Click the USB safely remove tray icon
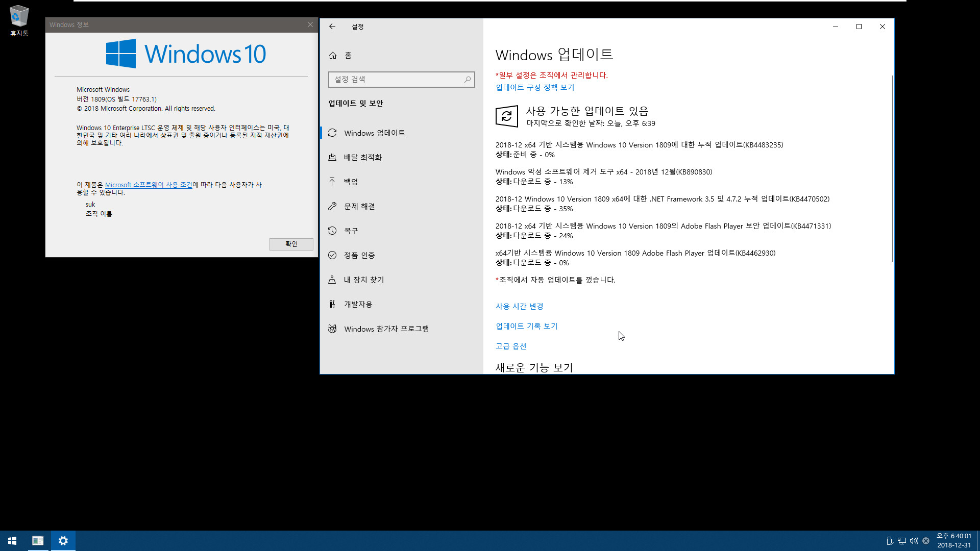980x551 pixels. pyautogui.click(x=890, y=541)
